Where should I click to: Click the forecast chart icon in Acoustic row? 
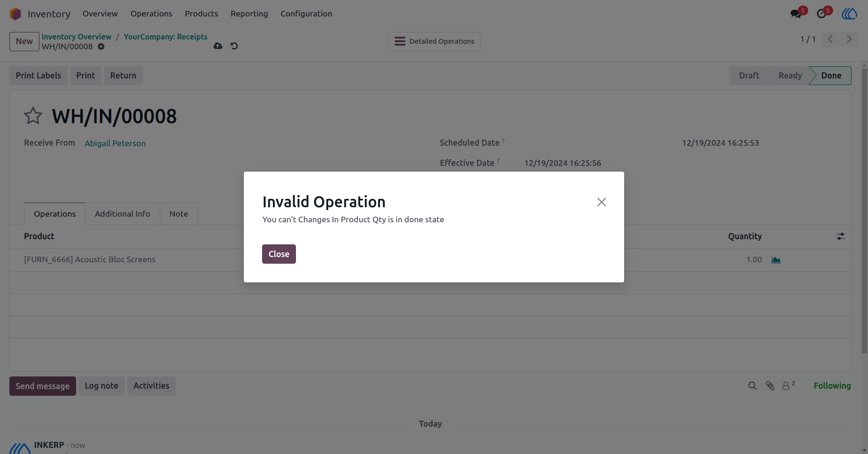(x=776, y=260)
